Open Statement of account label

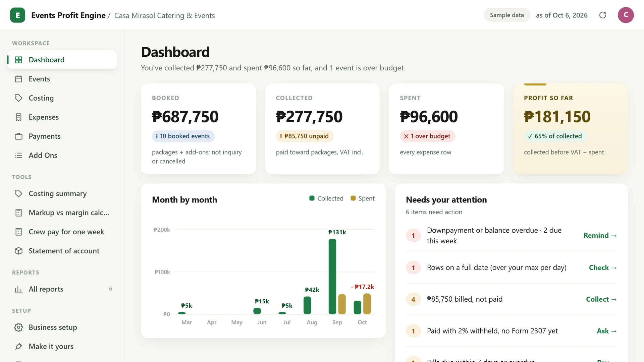click(x=64, y=251)
